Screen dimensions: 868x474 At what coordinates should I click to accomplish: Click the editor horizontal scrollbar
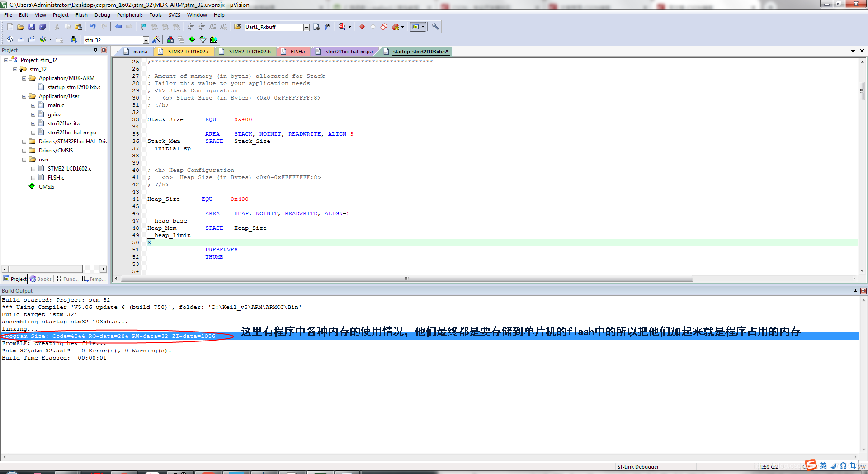click(406, 279)
